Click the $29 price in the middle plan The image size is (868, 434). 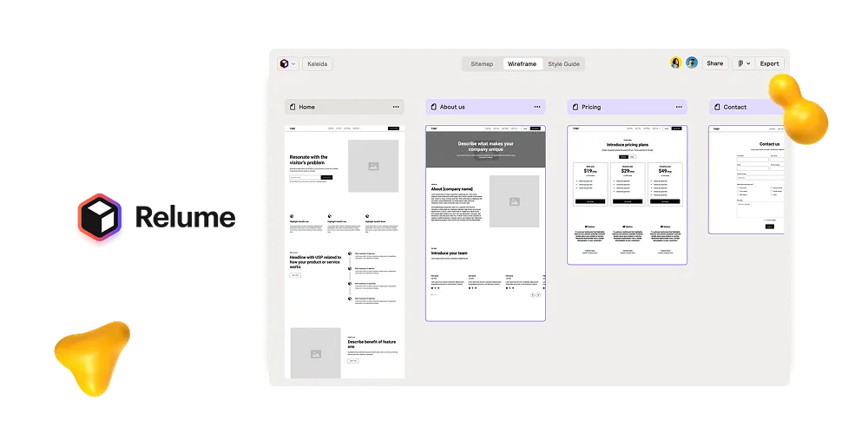(628, 171)
